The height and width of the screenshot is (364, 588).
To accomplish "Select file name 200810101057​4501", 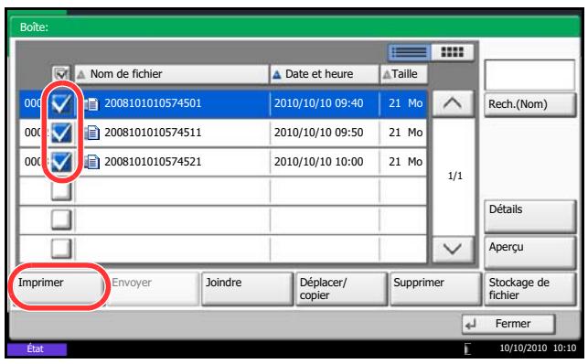I will pyautogui.click(x=153, y=103).
